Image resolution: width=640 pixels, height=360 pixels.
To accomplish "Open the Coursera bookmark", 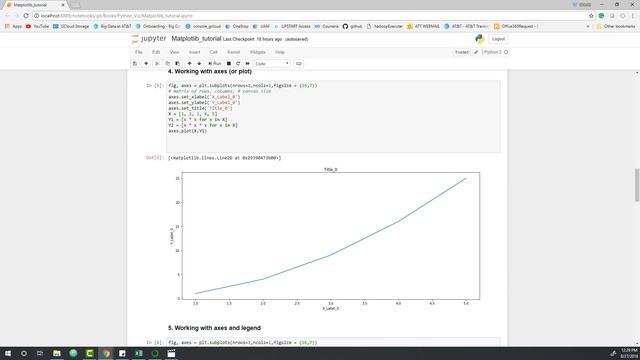I will [x=326, y=26].
